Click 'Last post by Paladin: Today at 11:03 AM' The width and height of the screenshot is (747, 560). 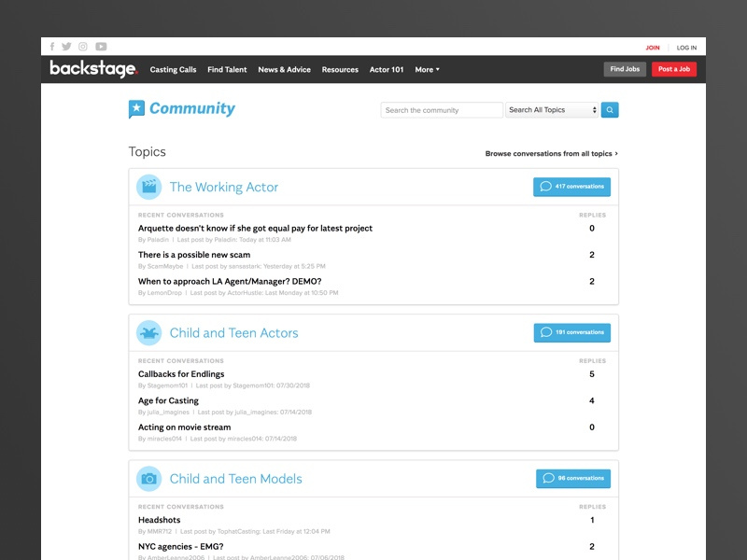coord(234,240)
